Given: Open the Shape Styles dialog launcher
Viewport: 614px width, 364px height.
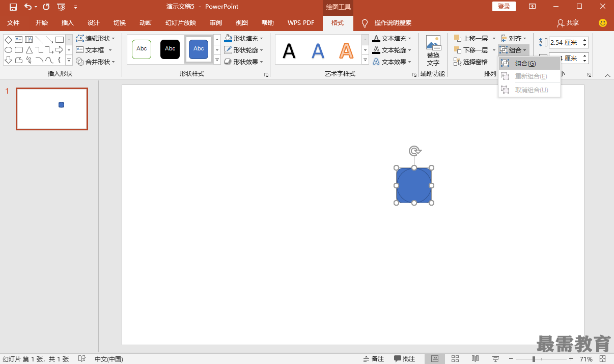Looking at the screenshot, I should click(266, 75).
